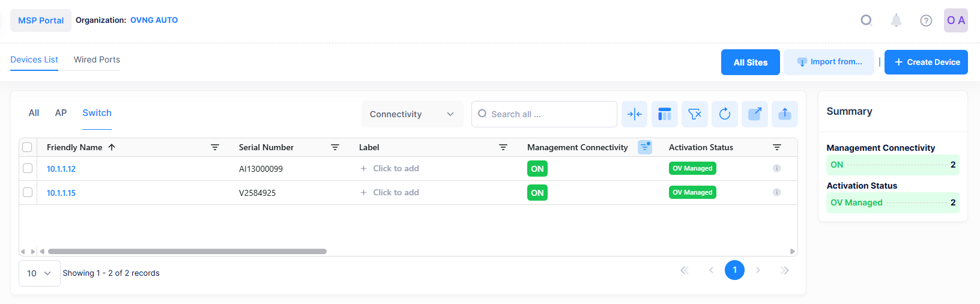Image resolution: width=980 pixels, height=304 pixels.
Task: Click the horizontal table scrollbar
Action: coord(187,252)
